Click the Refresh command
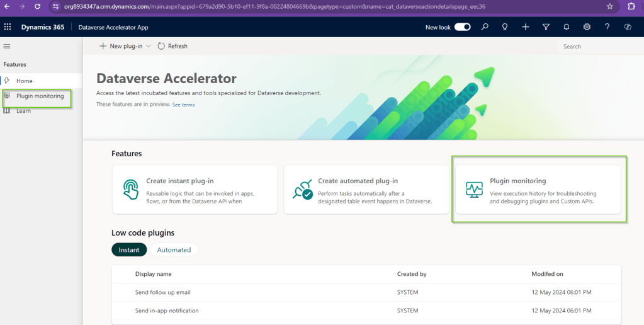Image resolution: width=644 pixels, height=325 pixels. tap(172, 46)
